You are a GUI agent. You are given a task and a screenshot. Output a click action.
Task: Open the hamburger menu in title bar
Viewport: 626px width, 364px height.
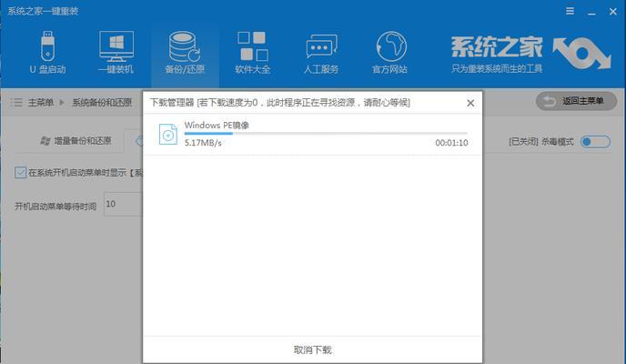[x=570, y=11]
